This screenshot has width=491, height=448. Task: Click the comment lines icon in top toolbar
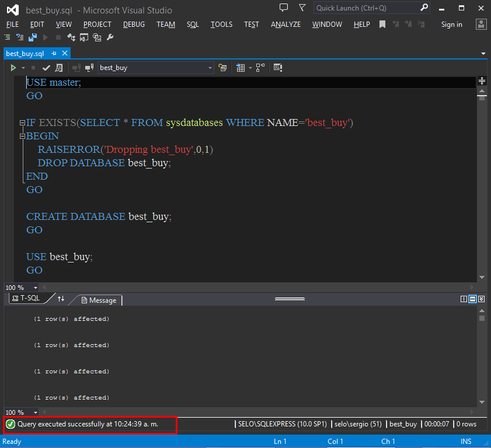pyautogui.click(x=20, y=37)
